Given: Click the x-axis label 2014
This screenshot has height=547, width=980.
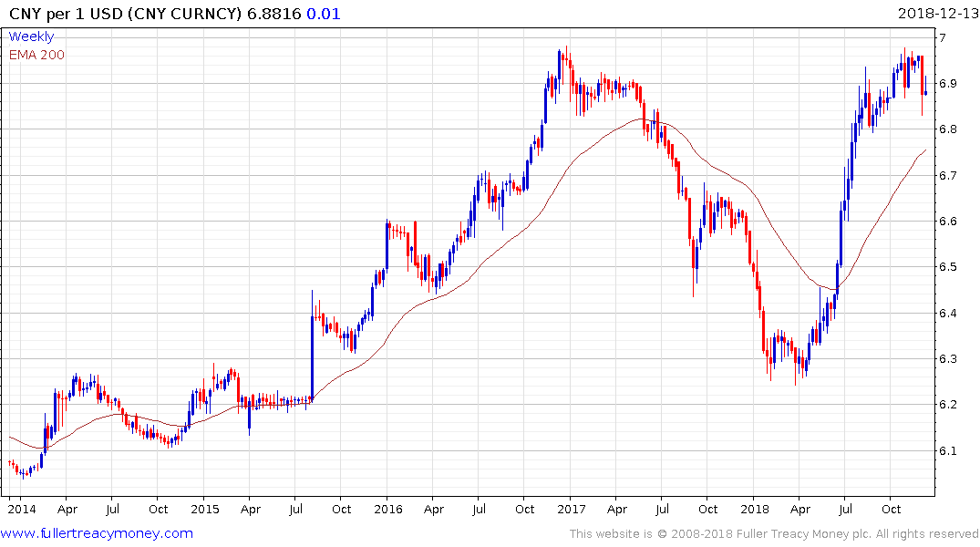Looking at the screenshot, I should [22, 509].
